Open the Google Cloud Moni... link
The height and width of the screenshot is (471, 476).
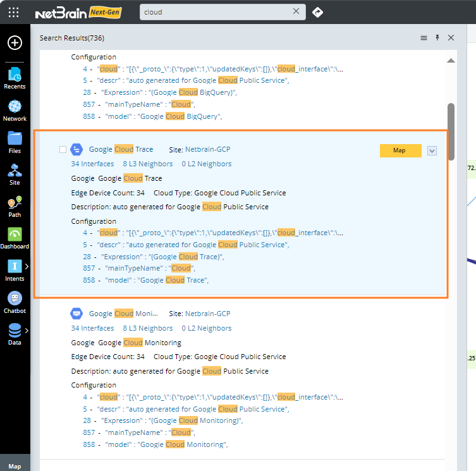123,314
